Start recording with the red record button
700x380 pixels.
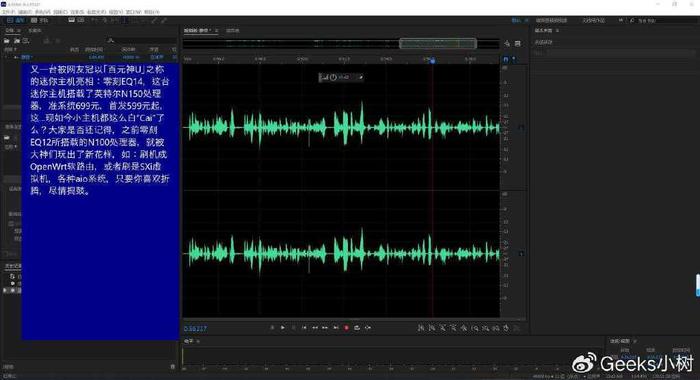(x=346, y=328)
